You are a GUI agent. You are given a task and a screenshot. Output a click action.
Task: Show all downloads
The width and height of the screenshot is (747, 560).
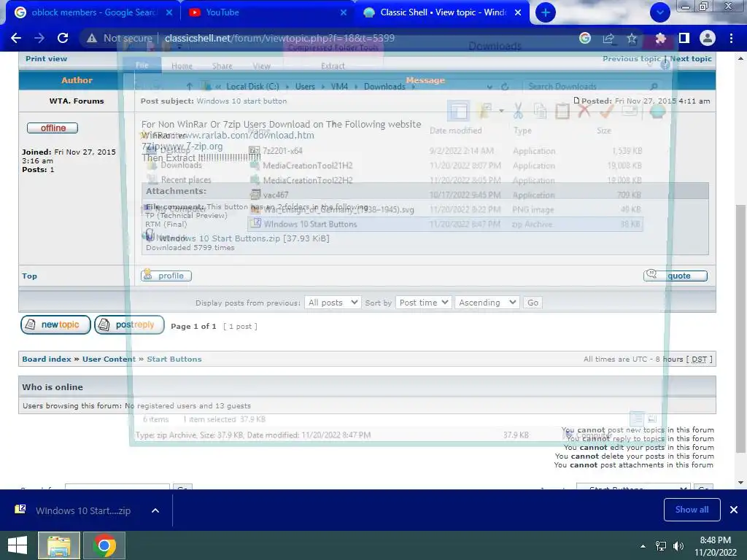[692, 510]
